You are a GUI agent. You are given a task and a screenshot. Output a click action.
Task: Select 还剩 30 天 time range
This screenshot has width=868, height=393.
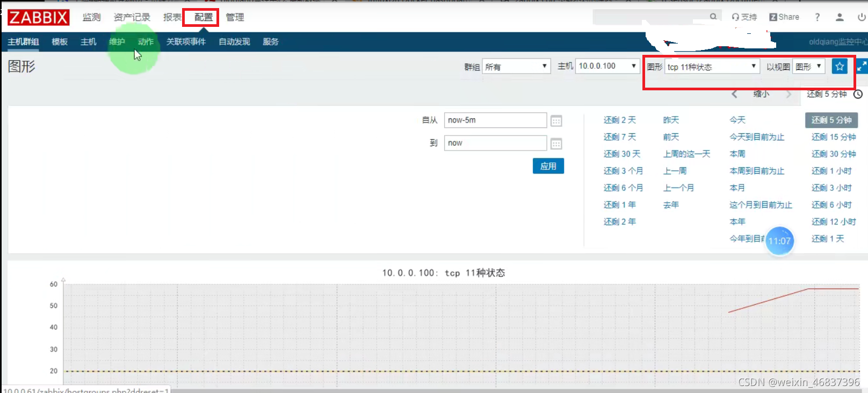pos(622,154)
